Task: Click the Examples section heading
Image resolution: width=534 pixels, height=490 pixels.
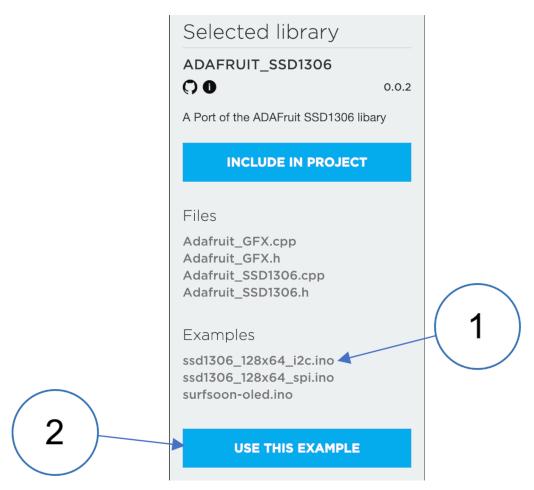Action: pyautogui.click(x=219, y=335)
